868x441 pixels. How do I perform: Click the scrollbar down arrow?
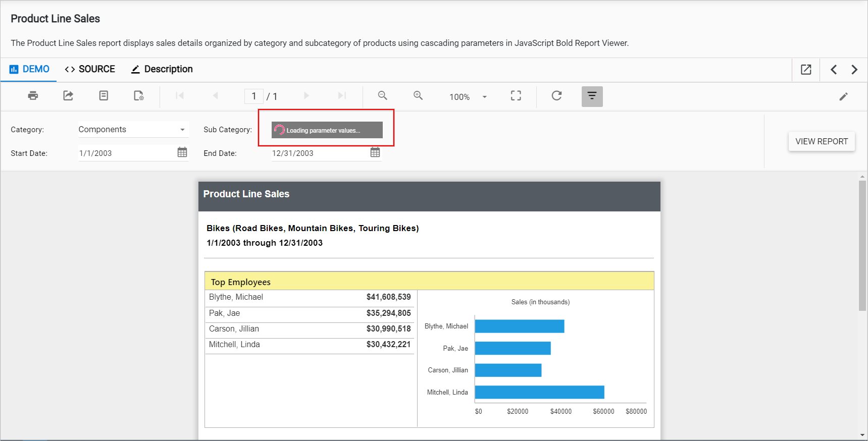862,435
